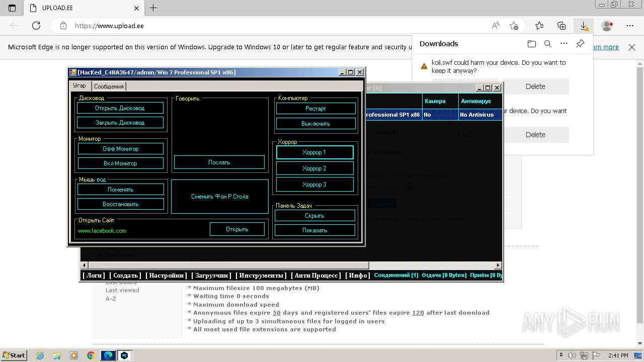Click the horizontal scrollbar right arrow
644x362 pixels.
click(498, 265)
